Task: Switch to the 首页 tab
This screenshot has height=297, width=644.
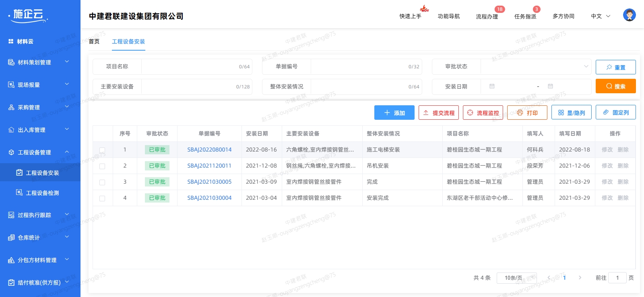Action: click(94, 41)
